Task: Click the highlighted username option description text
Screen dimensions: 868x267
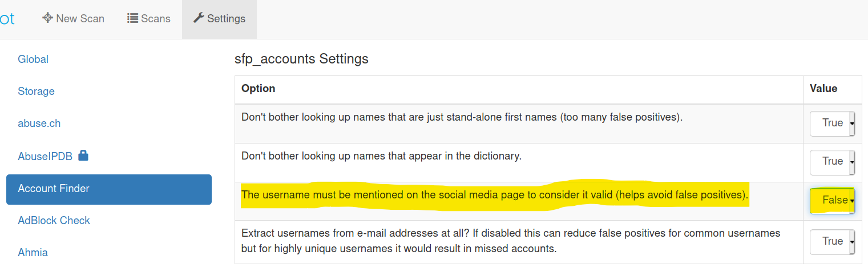Action: (x=494, y=195)
